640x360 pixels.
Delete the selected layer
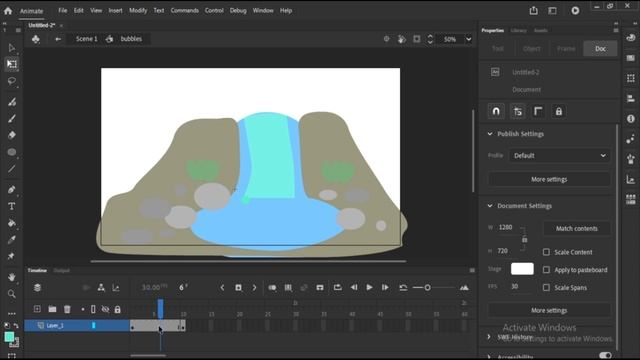coord(67,309)
